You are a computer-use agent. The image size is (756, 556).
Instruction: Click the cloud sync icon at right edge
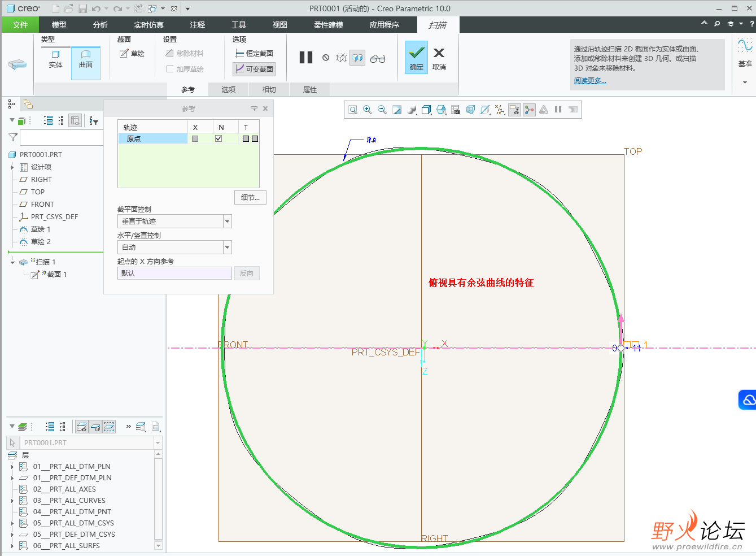[748, 399]
